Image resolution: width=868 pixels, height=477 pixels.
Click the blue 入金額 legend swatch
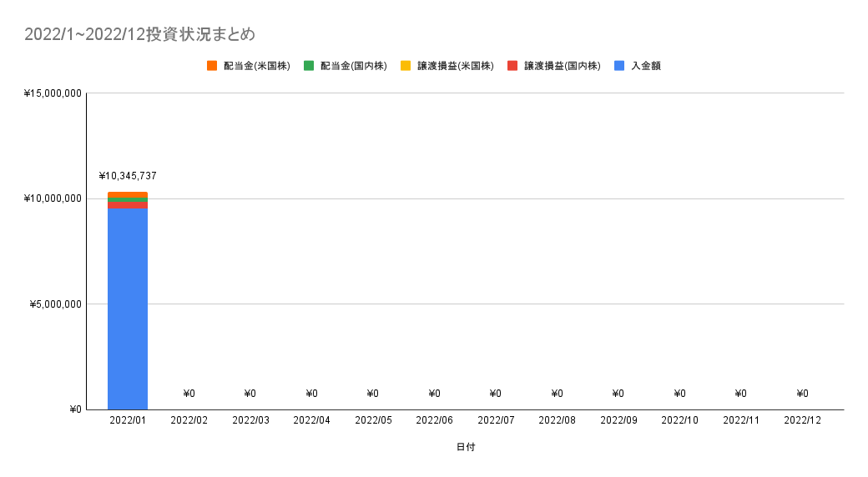coord(619,66)
